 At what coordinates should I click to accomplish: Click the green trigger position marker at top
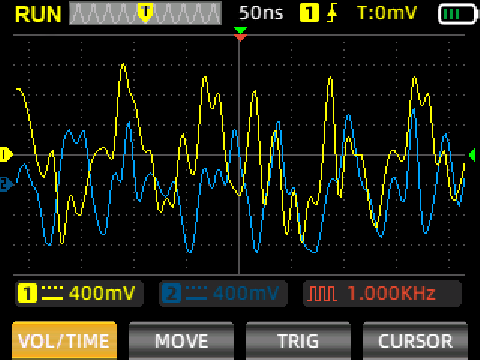(240, 31)
